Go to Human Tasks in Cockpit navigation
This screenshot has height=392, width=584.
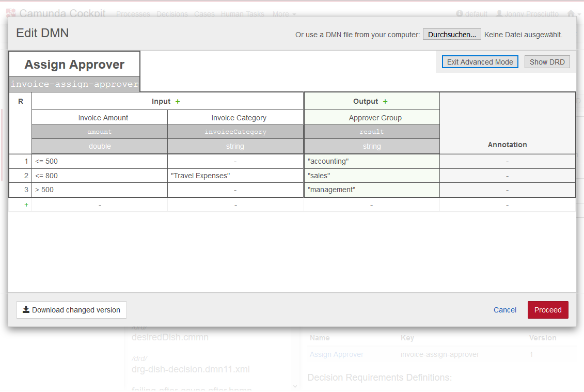point(243,14)
